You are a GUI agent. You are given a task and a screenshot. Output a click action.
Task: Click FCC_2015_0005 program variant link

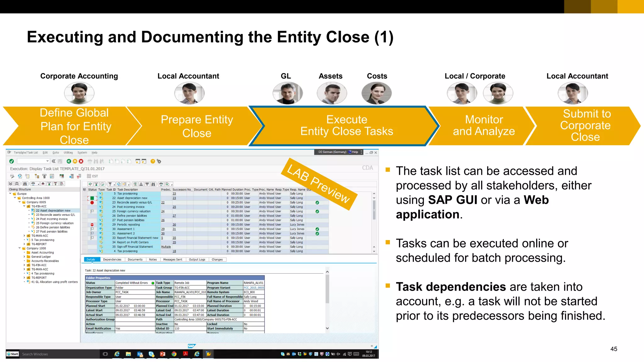click(x=254, y=288)
